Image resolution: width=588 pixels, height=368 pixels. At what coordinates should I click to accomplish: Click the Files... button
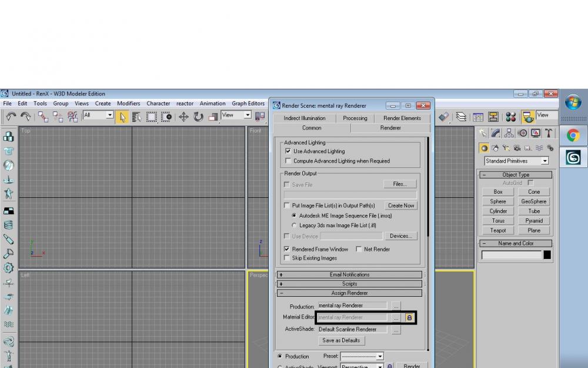[400, 184]
